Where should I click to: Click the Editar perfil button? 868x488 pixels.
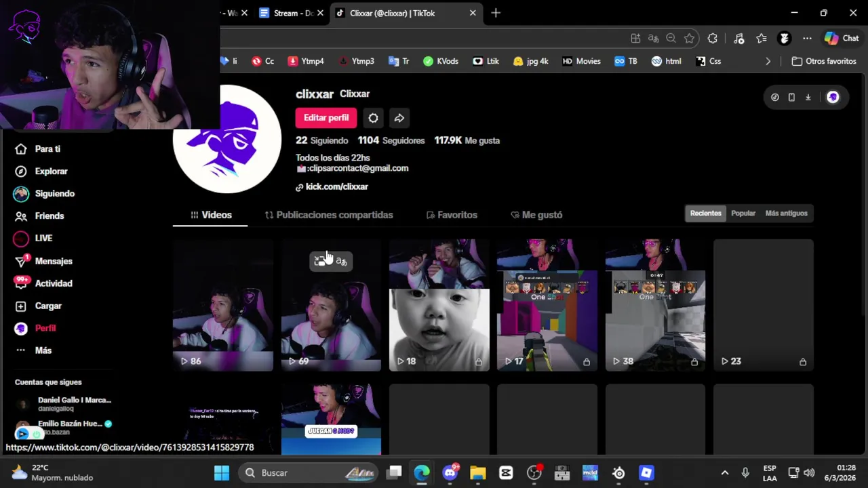click(326, 118)
